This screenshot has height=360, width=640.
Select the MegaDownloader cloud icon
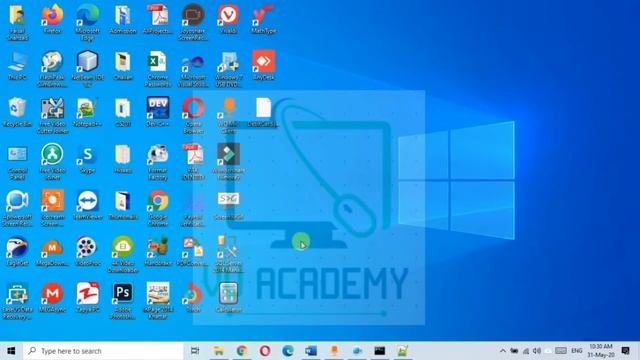tap(52, 252)
